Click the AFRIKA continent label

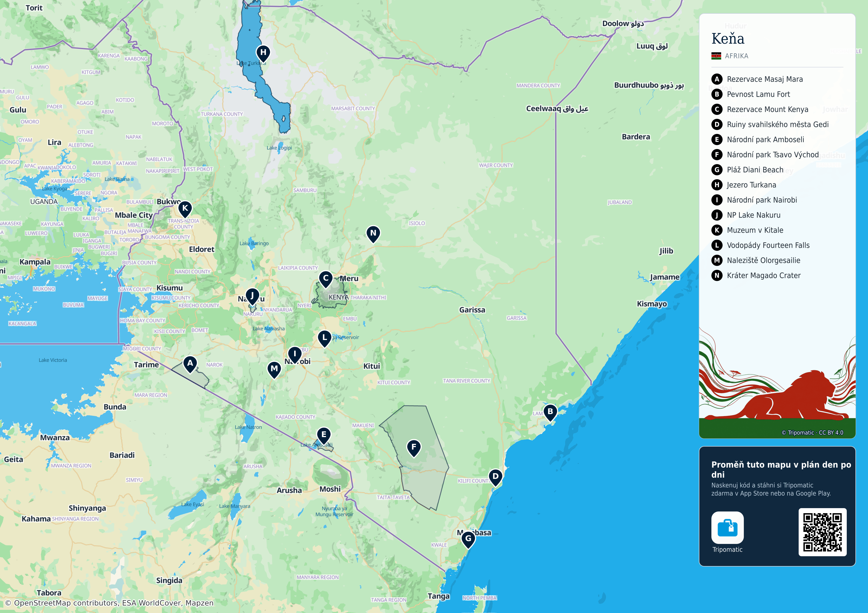[x=737, y=56]
